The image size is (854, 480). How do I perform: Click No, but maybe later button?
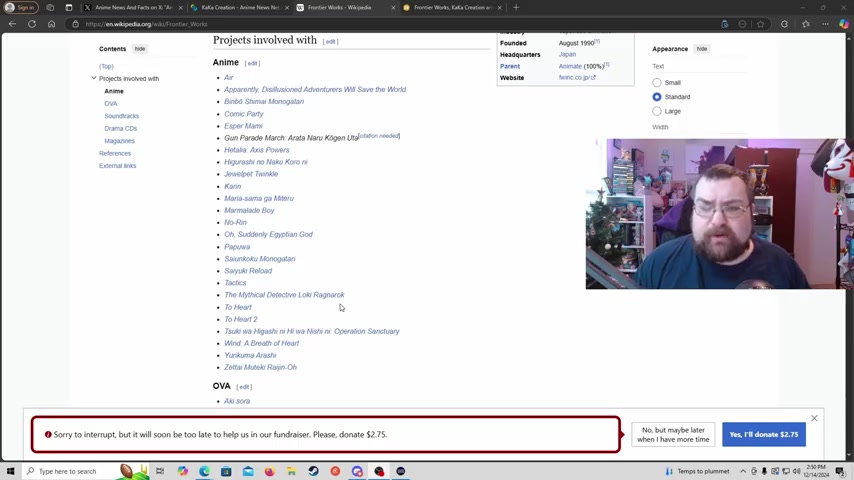click(x=673, y=434)
